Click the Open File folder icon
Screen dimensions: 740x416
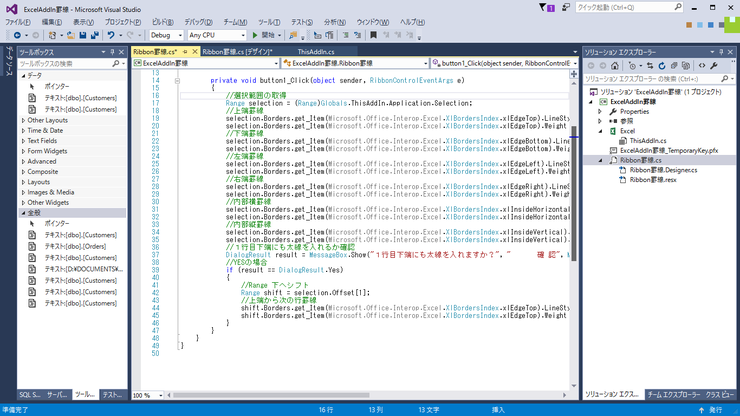71,35
